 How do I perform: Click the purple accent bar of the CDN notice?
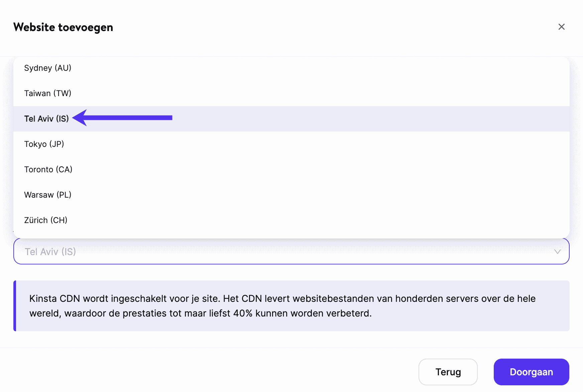[x=15, y=306]
